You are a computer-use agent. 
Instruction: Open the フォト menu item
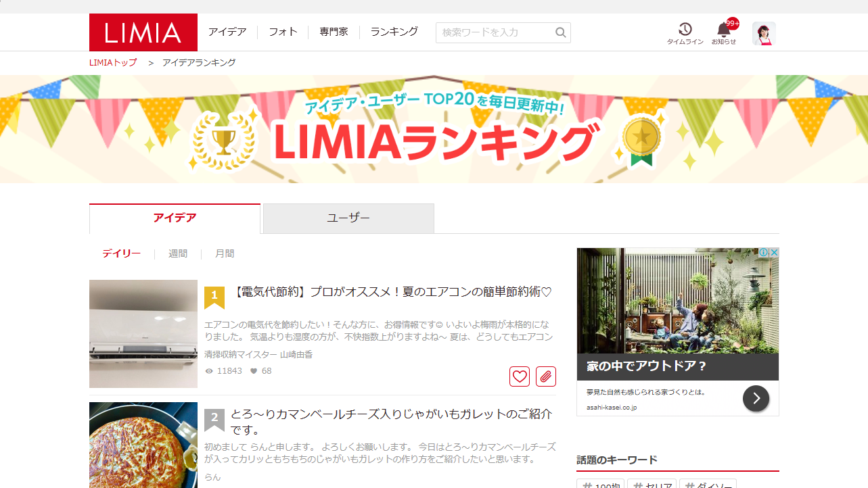coord(283,32)
